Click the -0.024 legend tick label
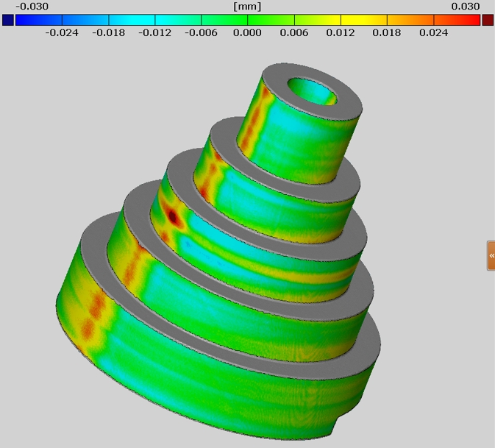This screenshot has width=495, height=448. pyautogui.click(x=62, y=32)
